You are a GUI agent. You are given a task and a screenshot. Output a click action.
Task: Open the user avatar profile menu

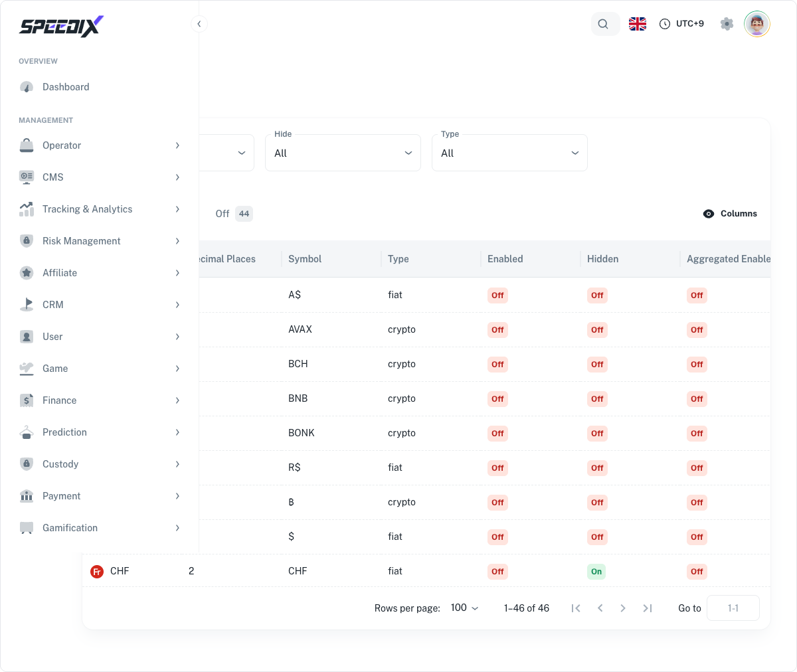click(757, 24)
